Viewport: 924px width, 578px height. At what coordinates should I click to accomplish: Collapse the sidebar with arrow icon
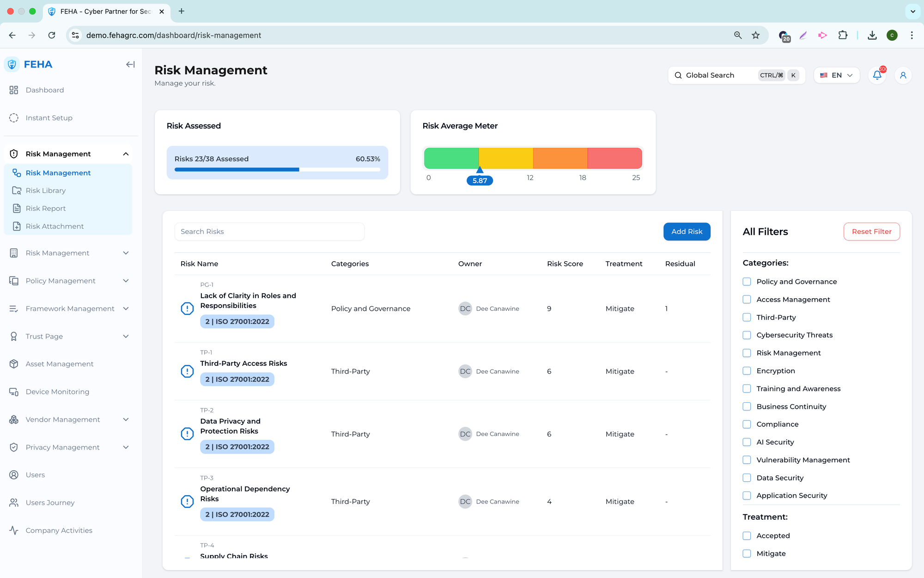(130, 64)
